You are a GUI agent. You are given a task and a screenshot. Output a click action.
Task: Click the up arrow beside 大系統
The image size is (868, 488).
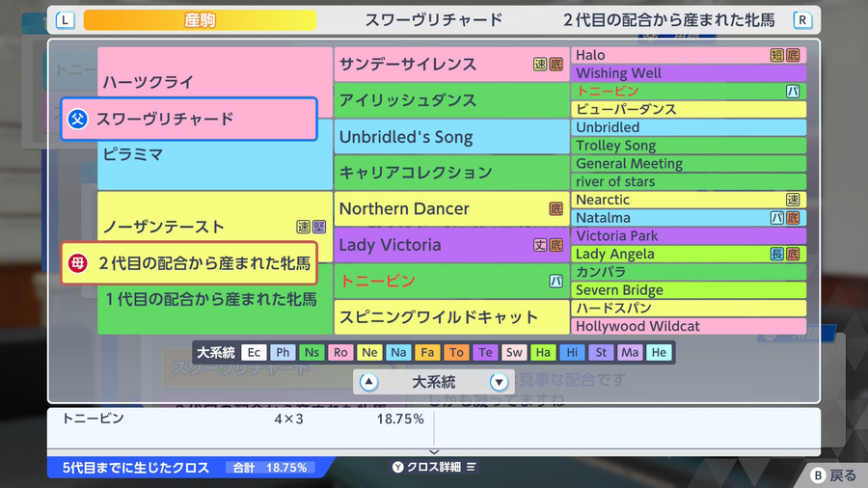pos(368,382)
